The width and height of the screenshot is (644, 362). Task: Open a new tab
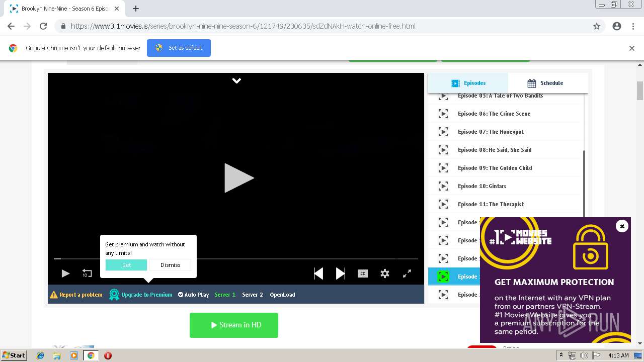(135, 9)
